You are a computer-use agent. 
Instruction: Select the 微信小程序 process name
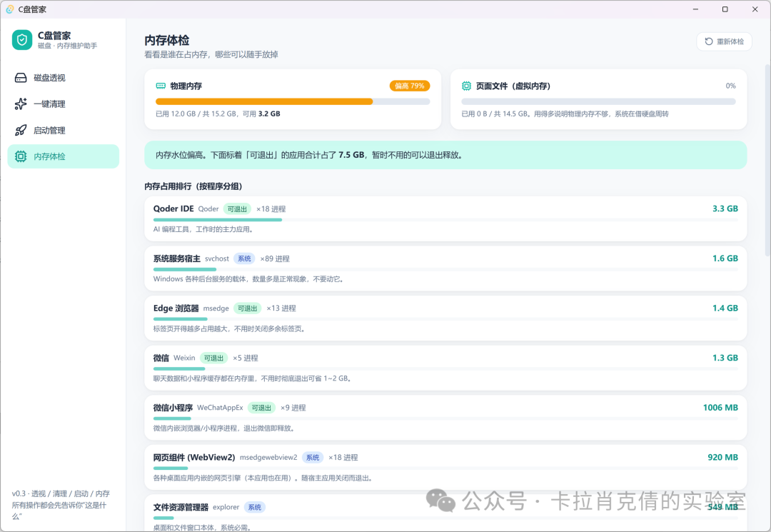pos(173,408)
